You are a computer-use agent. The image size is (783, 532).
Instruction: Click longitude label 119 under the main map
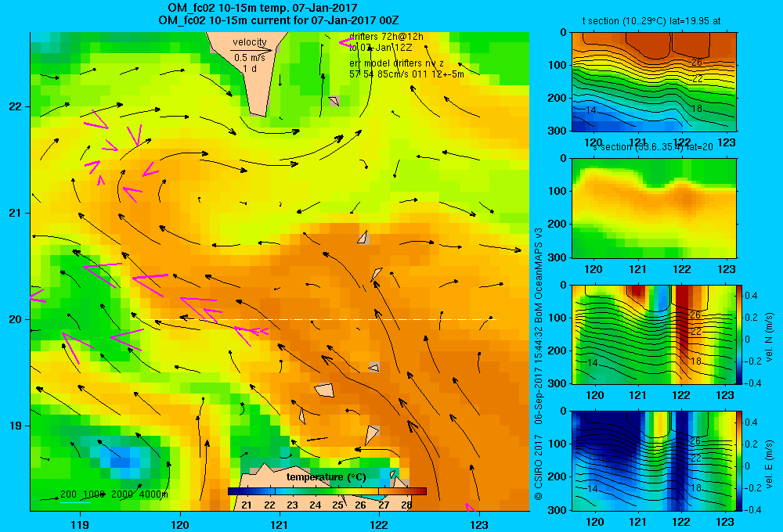[80, 524]
